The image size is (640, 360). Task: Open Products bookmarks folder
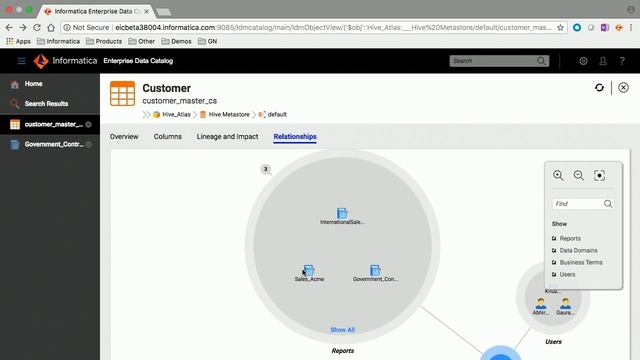pos(104,41)
